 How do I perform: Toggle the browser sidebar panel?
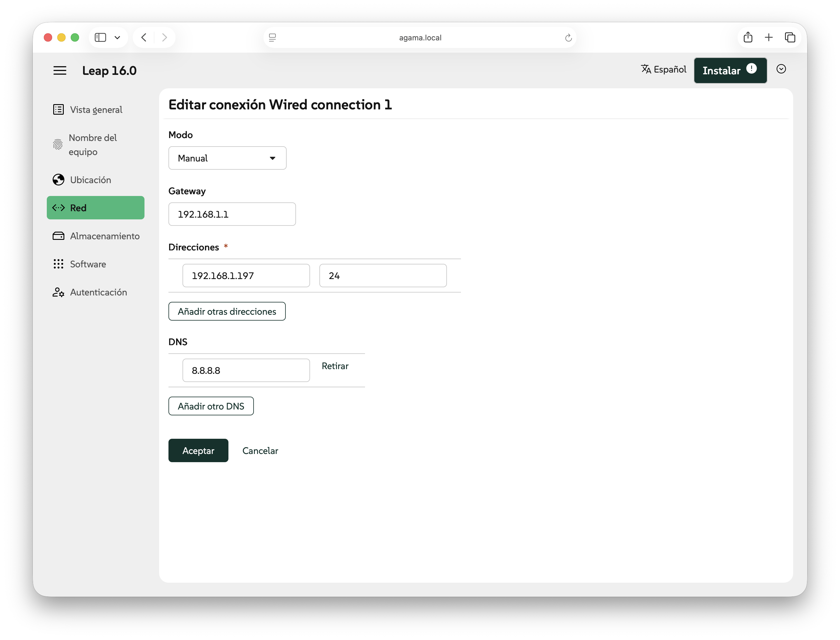[x=100, y=37]
